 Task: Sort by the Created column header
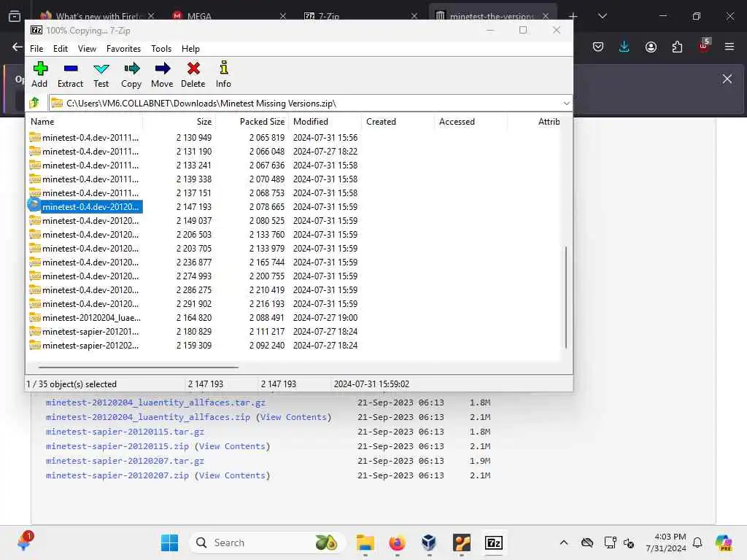click(398, 122)
